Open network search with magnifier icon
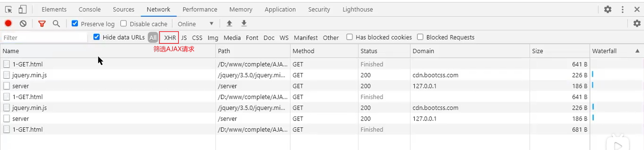Image resolution: width=644 pixels, height=150 pixels. (56, 24)
